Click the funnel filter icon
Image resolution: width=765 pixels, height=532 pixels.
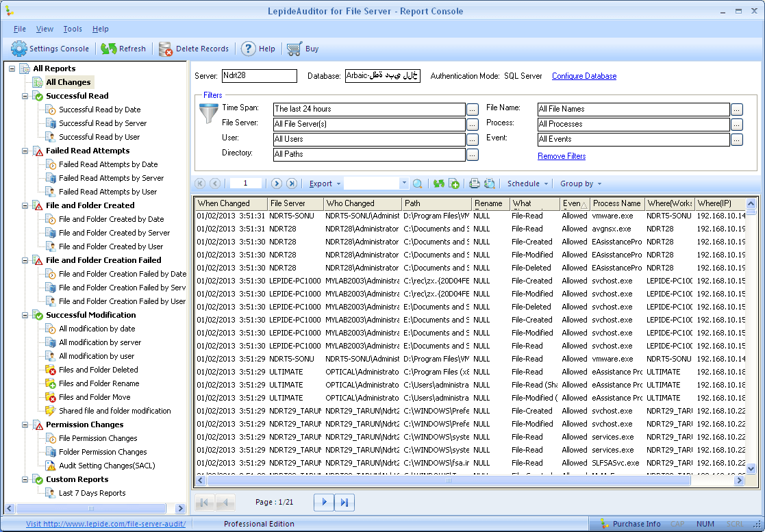click(208, 113)
